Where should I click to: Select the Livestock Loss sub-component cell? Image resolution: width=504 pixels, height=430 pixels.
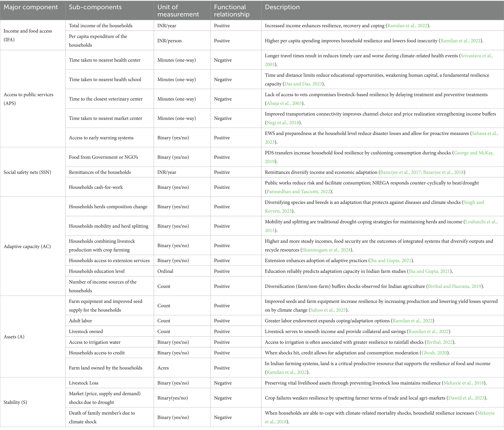click(83, 383)
